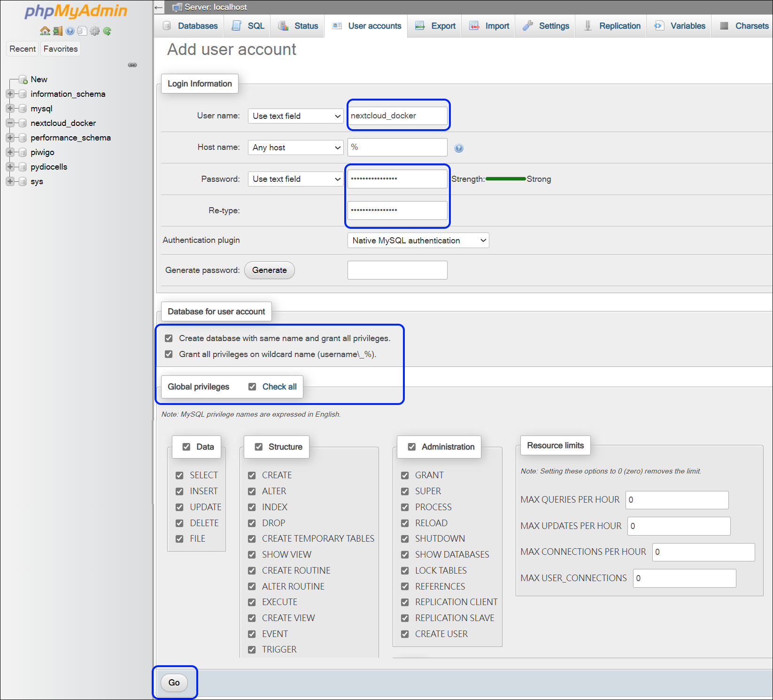Uncheck the Administration group checkbox
Image resolution: width=773 pixels, height=700 pixels.
pyautogui.click(x=412, y=447)
